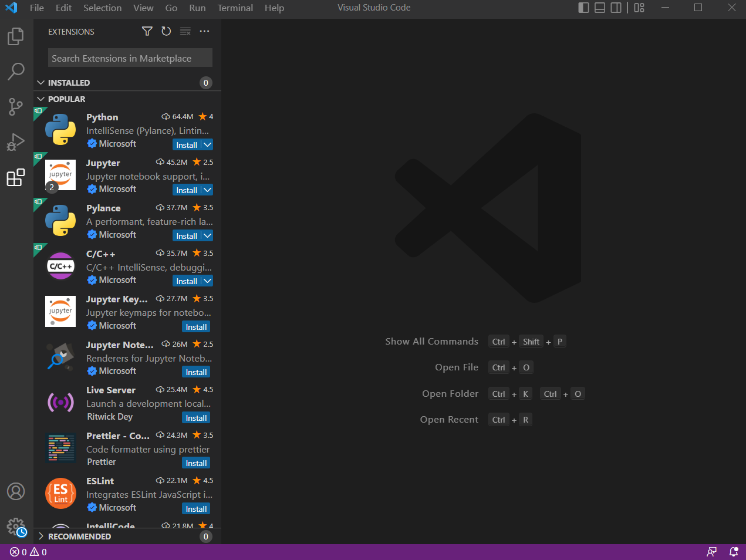746x560 pixels.
Task: Open the Source Control view
Action: pos(16,107)
